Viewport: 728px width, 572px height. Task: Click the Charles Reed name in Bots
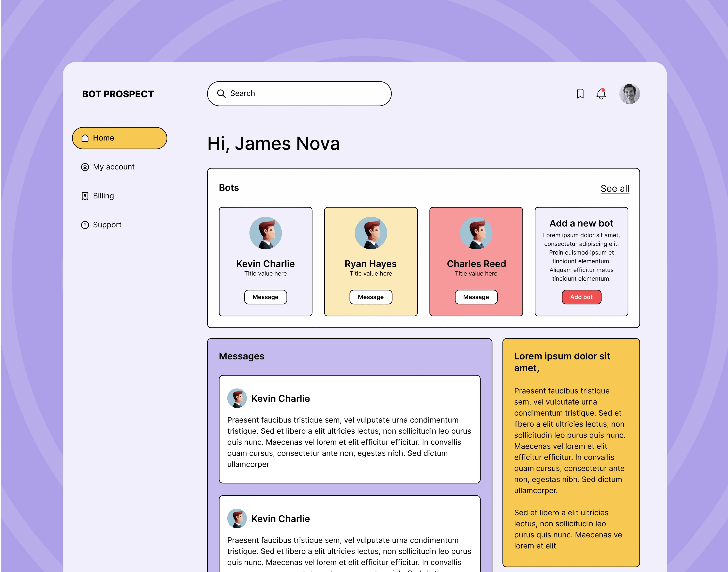pos(476,264)
